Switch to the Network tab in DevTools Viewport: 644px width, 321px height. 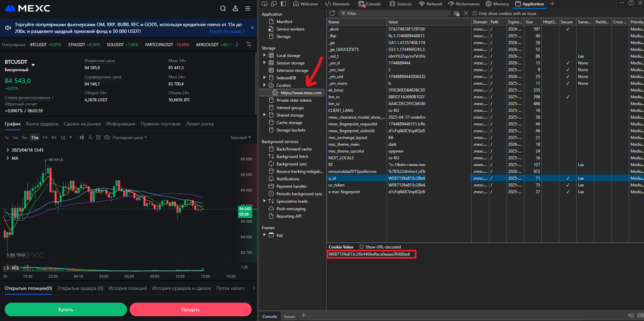[431, 4]
